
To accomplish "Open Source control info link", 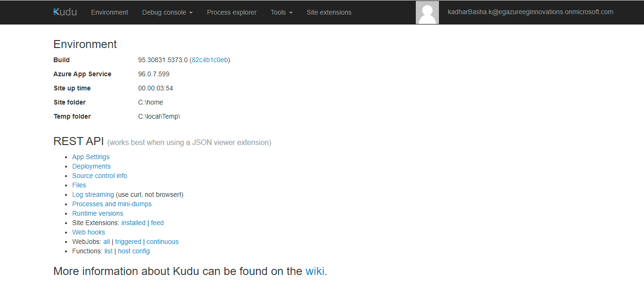I will pyautogui.click(x=99, y=176).
